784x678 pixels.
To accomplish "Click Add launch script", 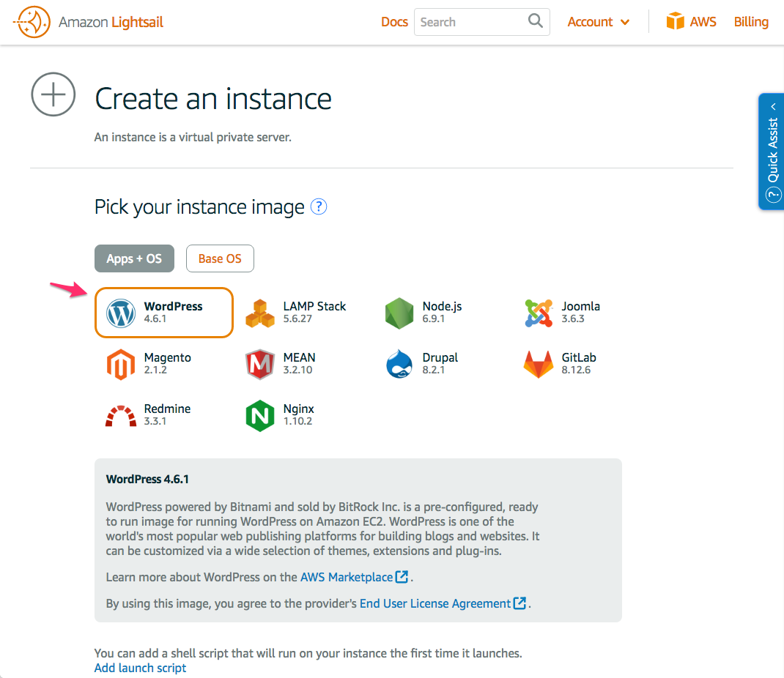I will [140, 667].
